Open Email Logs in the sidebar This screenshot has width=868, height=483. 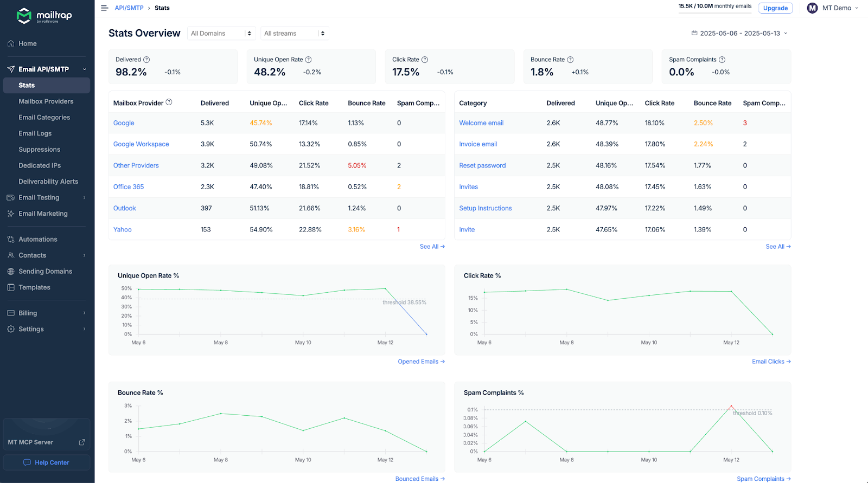(x=35, y=133)
